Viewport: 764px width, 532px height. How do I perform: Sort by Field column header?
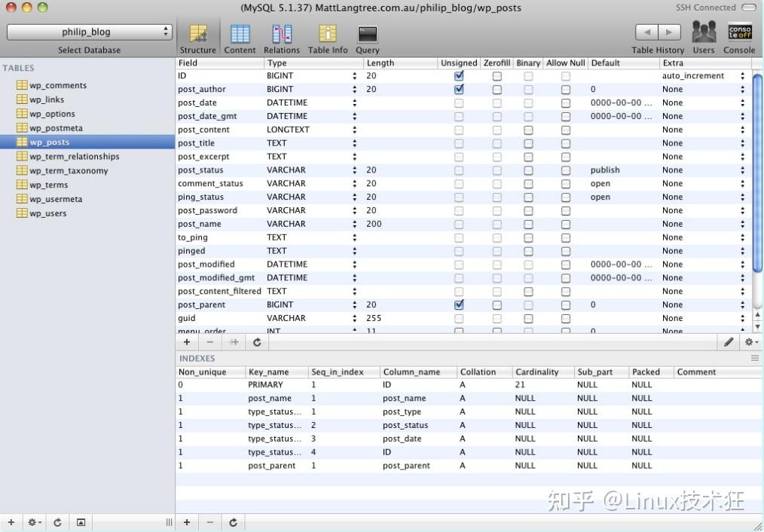pyautogui.click(x=220, y=63)
